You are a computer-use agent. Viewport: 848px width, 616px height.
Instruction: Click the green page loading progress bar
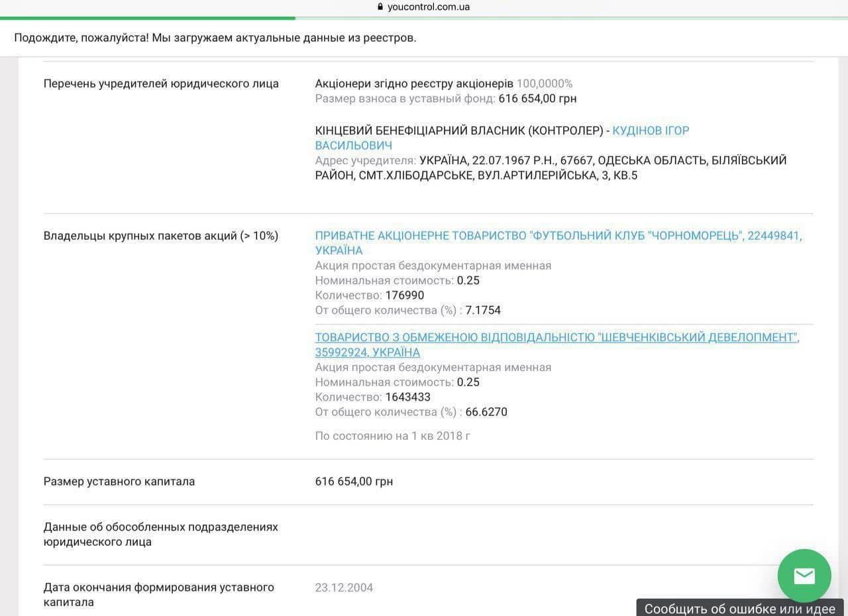point(148,18)
